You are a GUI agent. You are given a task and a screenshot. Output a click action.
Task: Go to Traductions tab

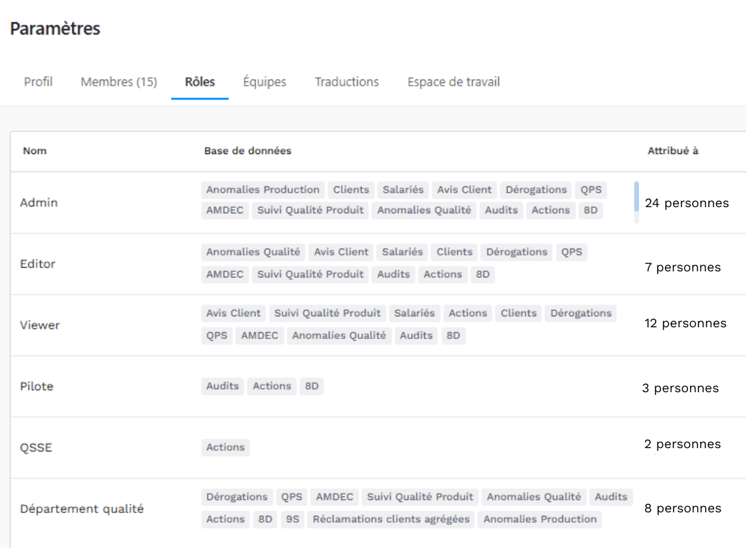tap(347, 82)
